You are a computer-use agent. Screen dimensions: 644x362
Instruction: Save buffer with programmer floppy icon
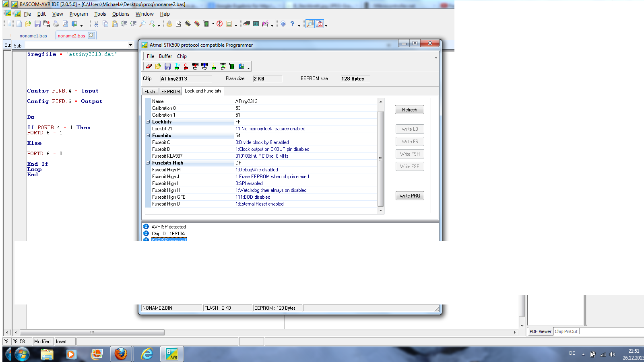pos(168,66)
